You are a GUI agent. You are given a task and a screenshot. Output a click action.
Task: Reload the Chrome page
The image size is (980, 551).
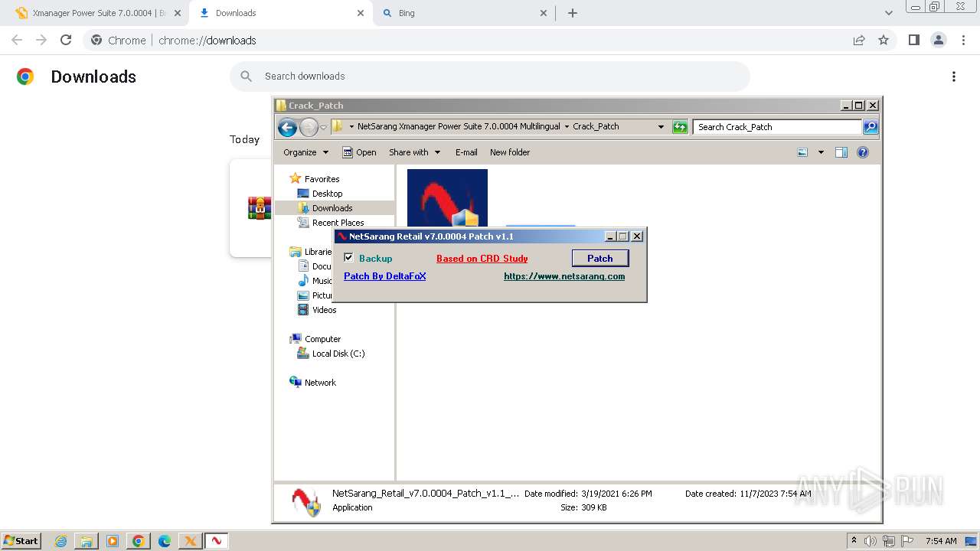point(66,40)
